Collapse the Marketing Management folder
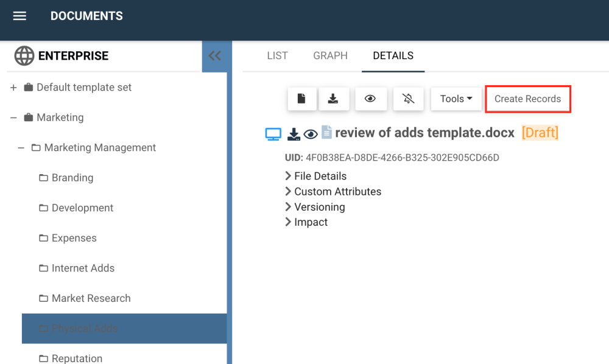This screenshot has height=364, width=609. [x=21, y=148]
